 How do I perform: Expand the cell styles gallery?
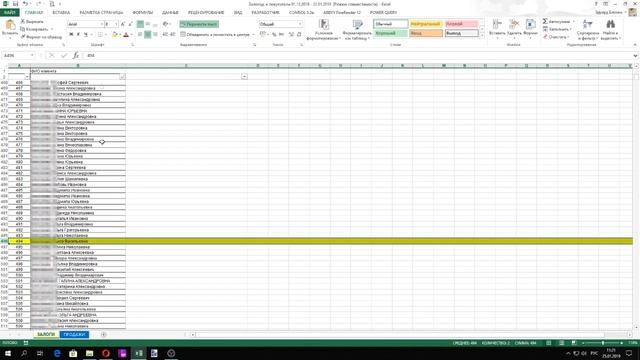click(x=482, y=36)
